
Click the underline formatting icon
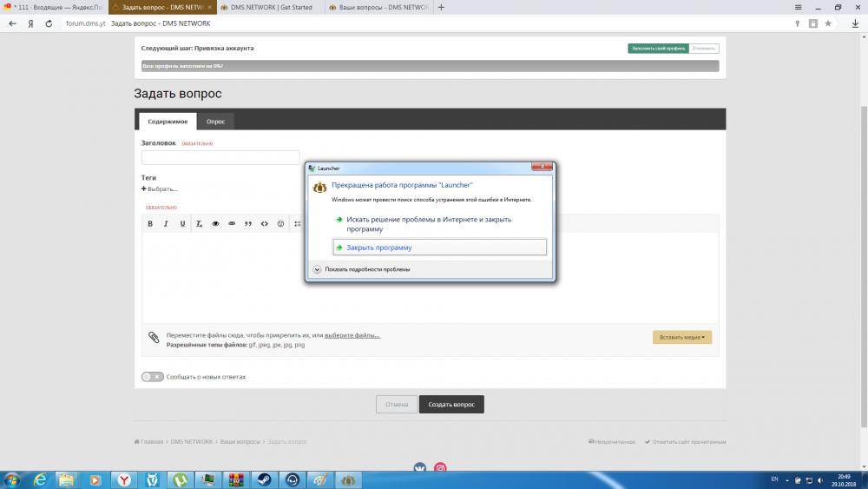tap(182, 224)
